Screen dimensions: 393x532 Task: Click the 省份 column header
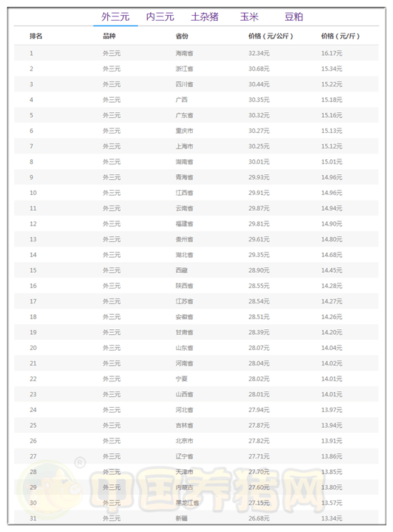(x=182, y=36)
